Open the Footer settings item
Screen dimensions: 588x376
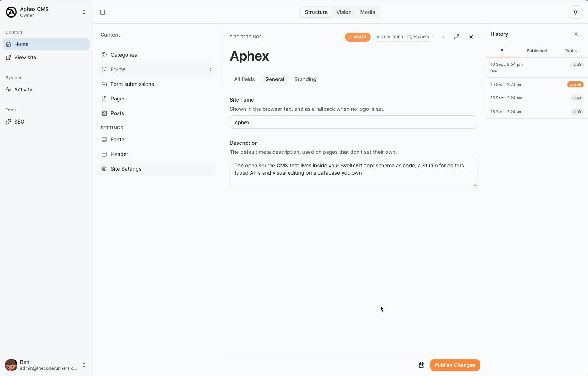(157, 140)
